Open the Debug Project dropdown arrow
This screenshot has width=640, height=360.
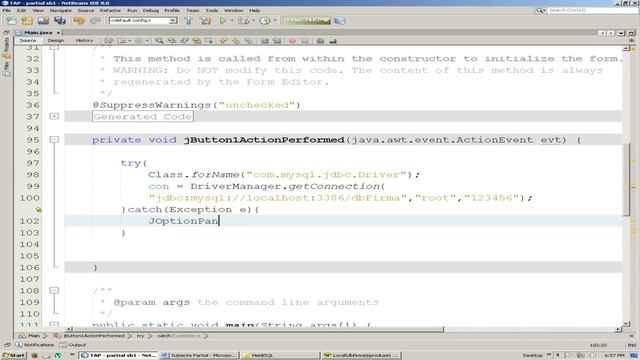click(253, 20)
